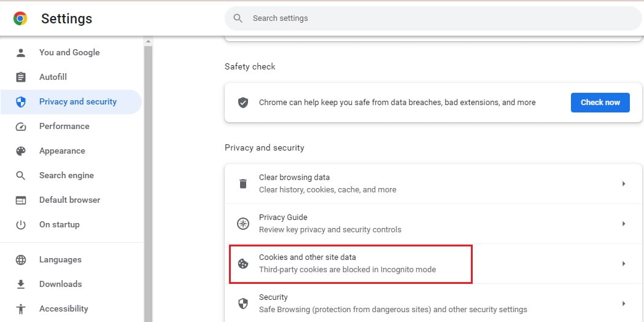644x322 pixels.
Task: Expand the Clear browsing data arrow
Action: 623,184
